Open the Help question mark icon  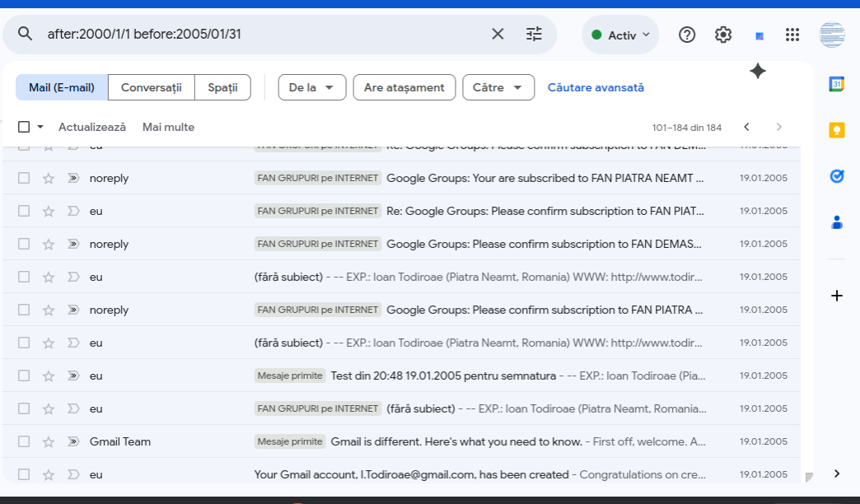687,35
